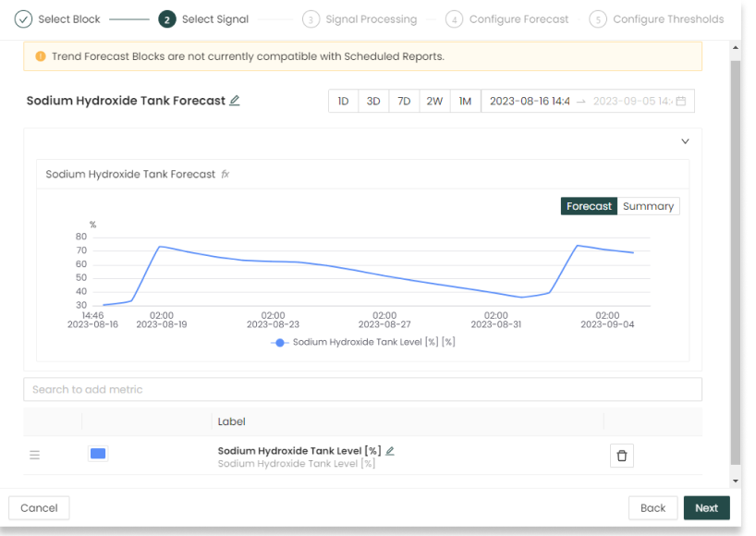The image size is (756, 536).
Task: Go to Signal Processing step
Action: [x=360, y=19]
